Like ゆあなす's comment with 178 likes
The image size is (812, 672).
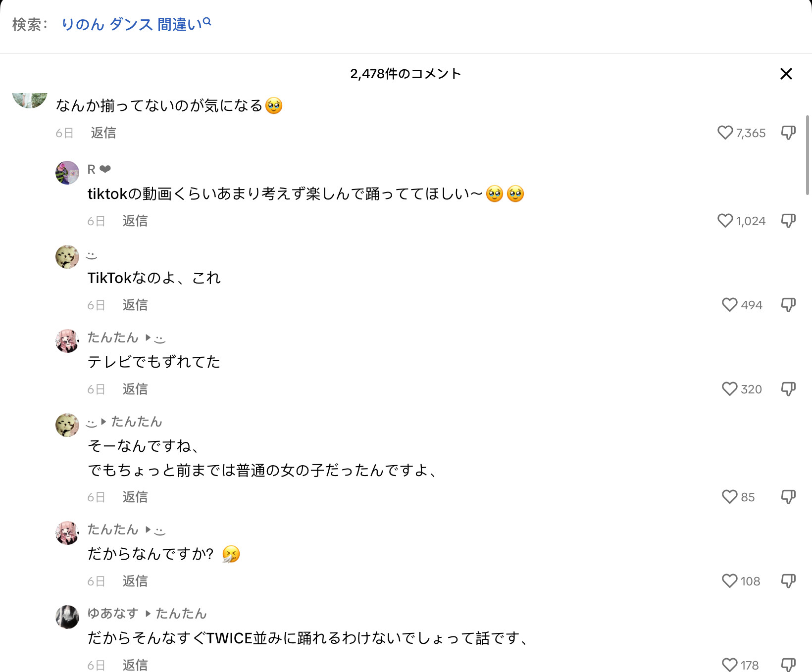tap(729, 665)
